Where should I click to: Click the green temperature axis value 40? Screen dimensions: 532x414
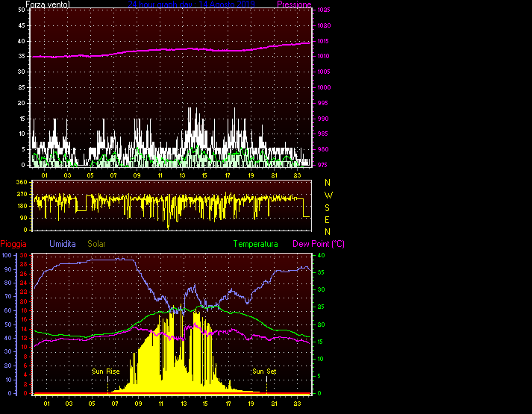pyautogui.click(x=321, y=255)
